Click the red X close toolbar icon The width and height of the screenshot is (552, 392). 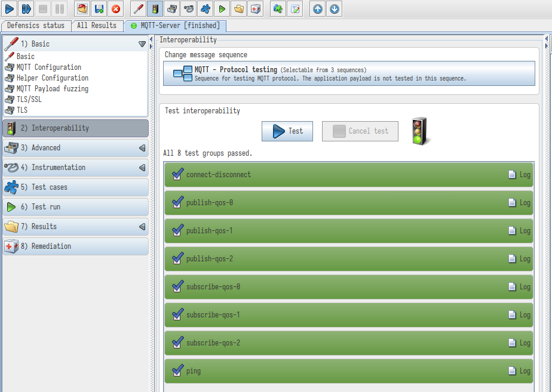[x=116, y=8]
